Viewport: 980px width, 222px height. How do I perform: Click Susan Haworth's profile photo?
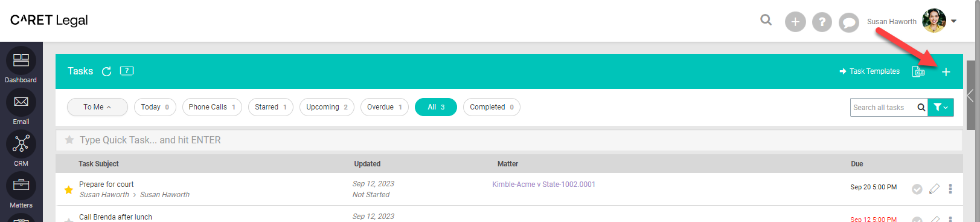click(934, 21)
